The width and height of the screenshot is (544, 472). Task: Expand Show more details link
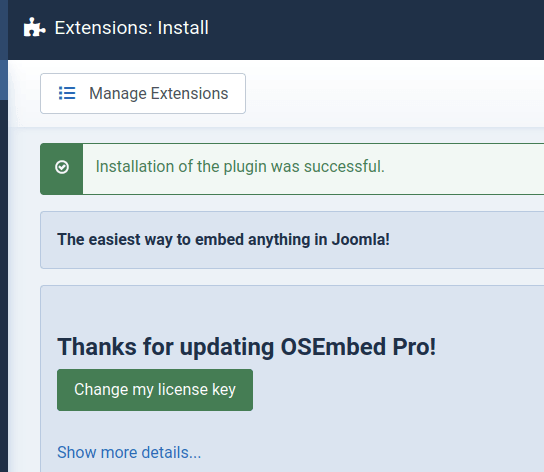pos(129,452)
